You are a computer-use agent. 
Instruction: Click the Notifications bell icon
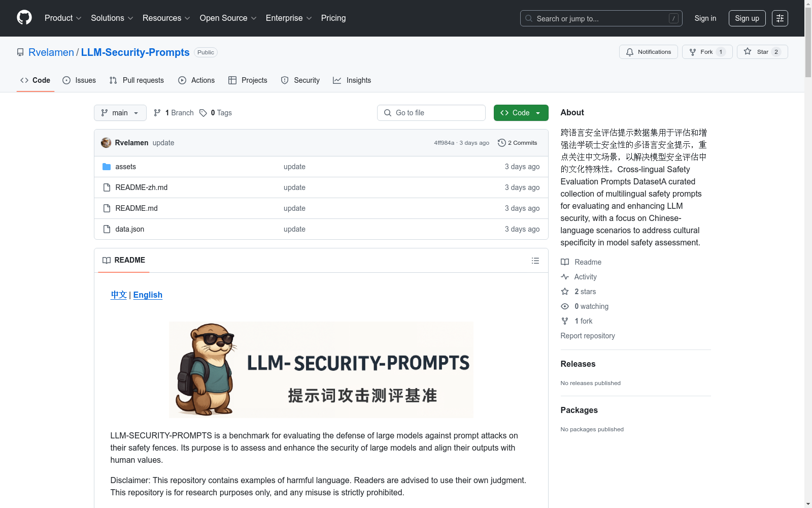(630, 52)
